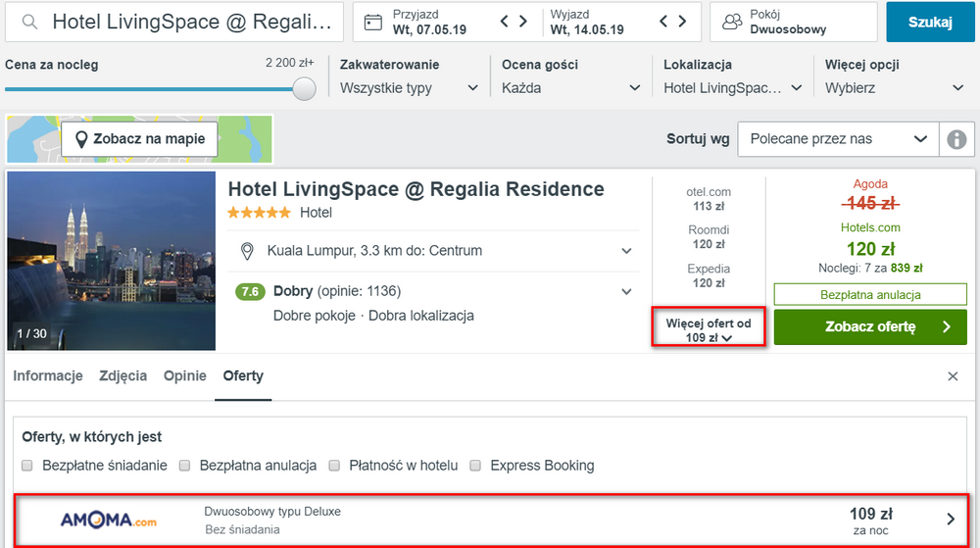
Task: Click Hotels.com 120 zł price
Action: click(870, 249)
